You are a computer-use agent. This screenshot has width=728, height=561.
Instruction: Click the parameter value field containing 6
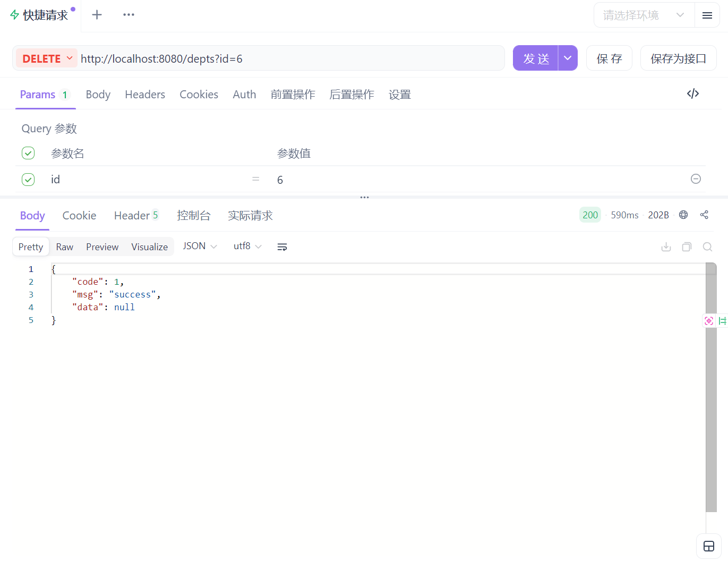(481, 180)
